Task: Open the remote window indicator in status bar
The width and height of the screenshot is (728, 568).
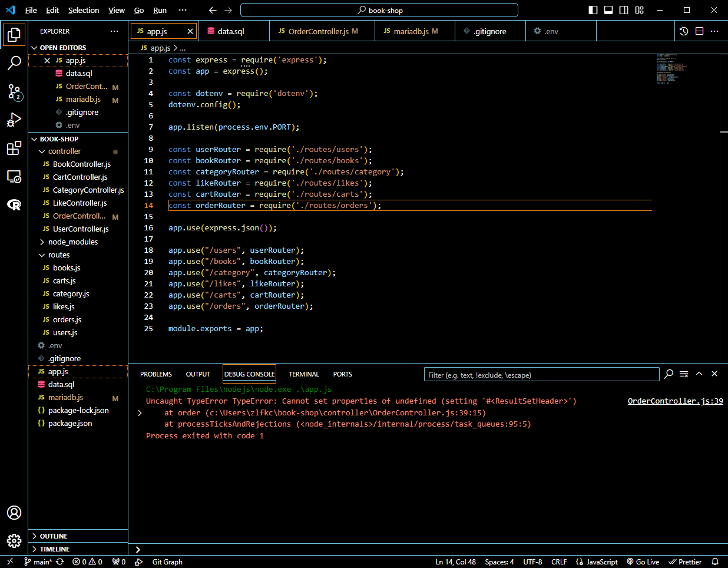Action: [10, 562]
